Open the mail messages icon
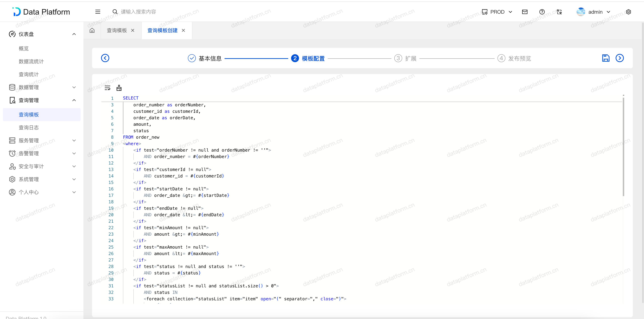This screenshot has height=319, width=644. tap(524, 12)
